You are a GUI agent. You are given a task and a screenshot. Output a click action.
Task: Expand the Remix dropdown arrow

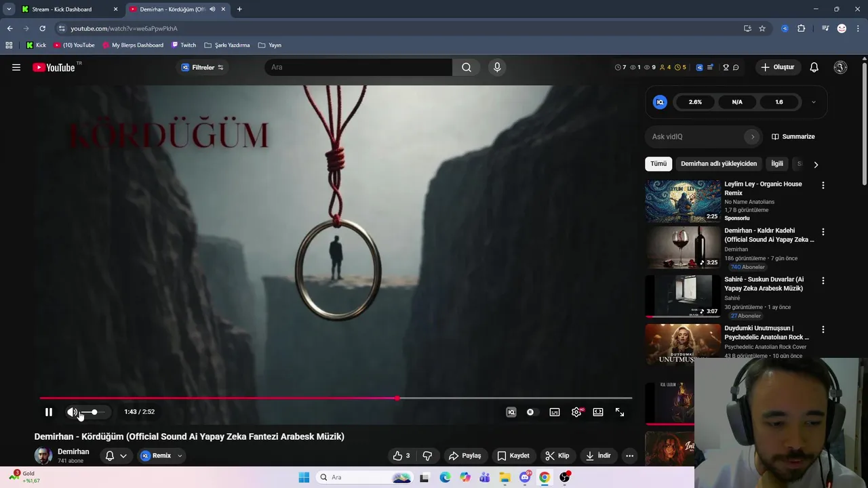(x=180, y=455)
